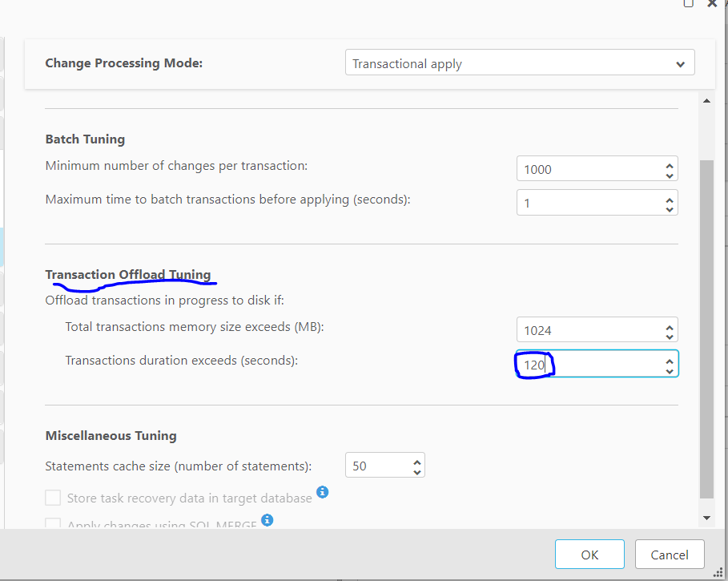Decrease statements cache size value

[416, 471]
